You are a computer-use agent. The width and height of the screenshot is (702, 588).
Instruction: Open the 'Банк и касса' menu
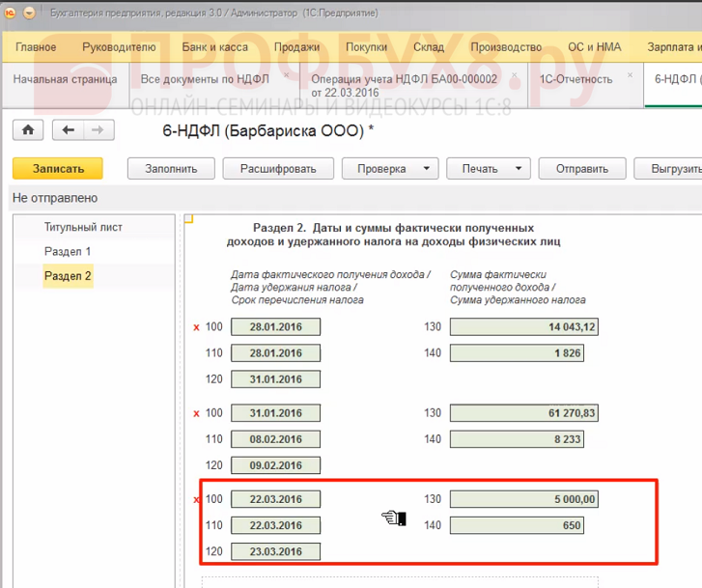(214, 47)
